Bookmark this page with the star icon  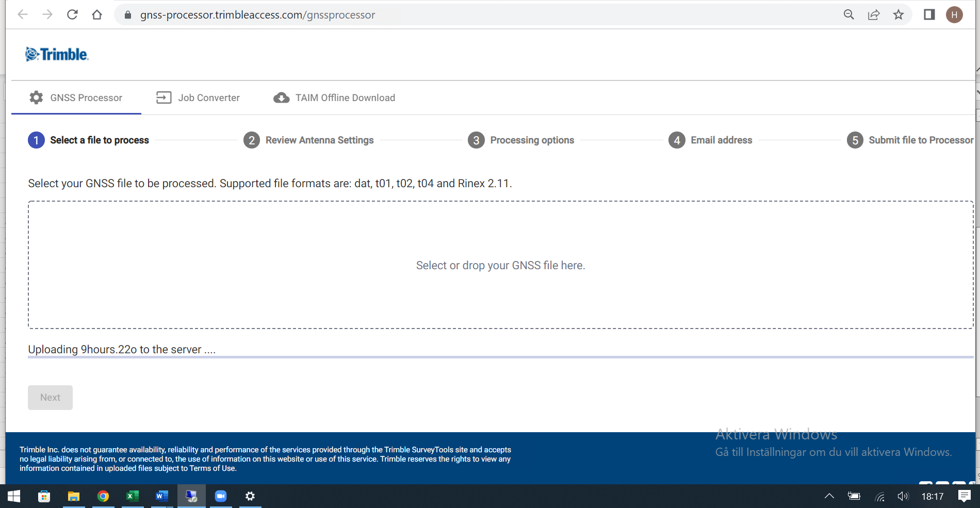coord(899,14)
